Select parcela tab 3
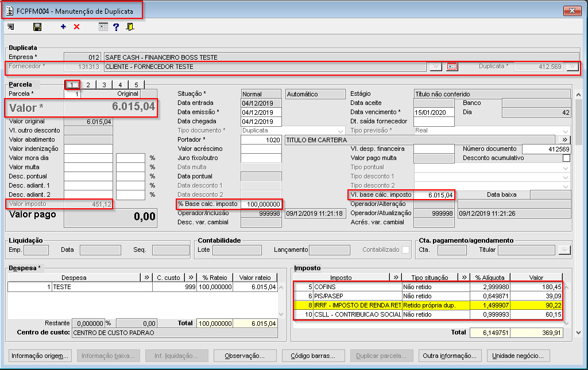The height and width of the screenshot is (370, 588). (105, 85)
